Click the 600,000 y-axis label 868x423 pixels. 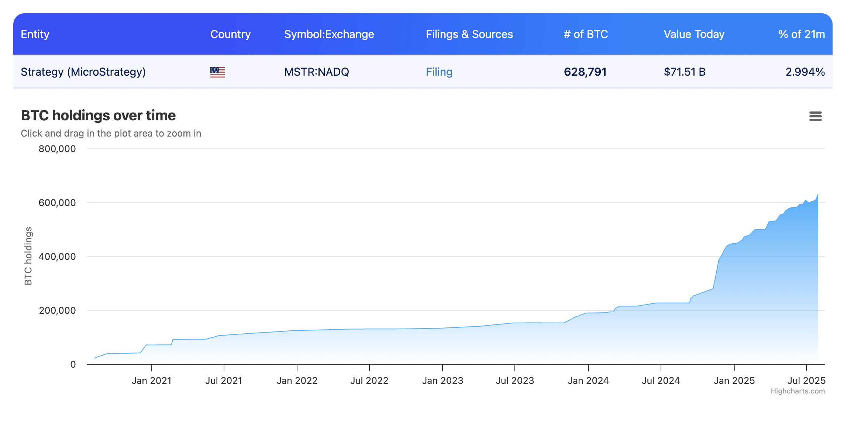[57, 203]
